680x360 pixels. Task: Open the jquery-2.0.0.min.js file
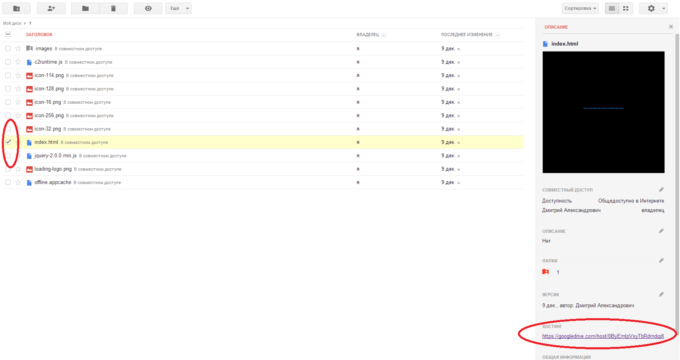click(56, 155)
